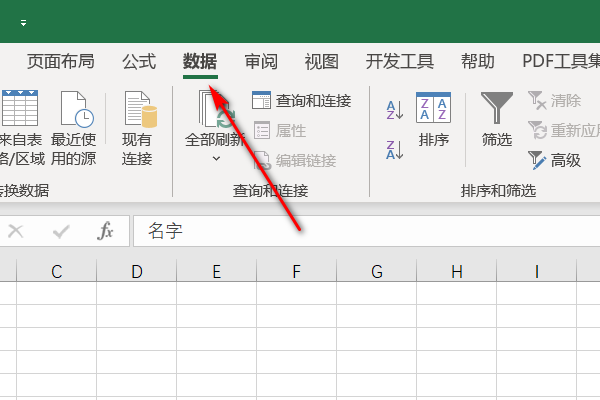
Task: Expand the 全部刷新 dropdown arrow
Action: pyautogui.click(x=216, y=158)
